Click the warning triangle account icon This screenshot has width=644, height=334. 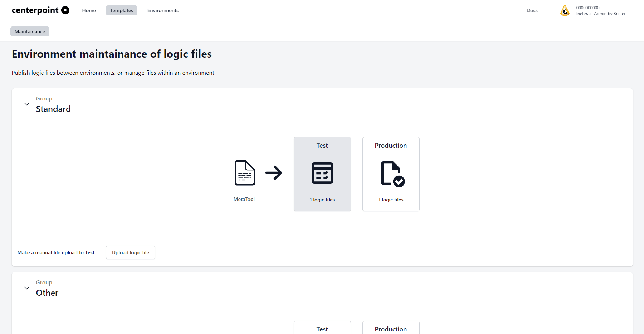coord(565,10)
